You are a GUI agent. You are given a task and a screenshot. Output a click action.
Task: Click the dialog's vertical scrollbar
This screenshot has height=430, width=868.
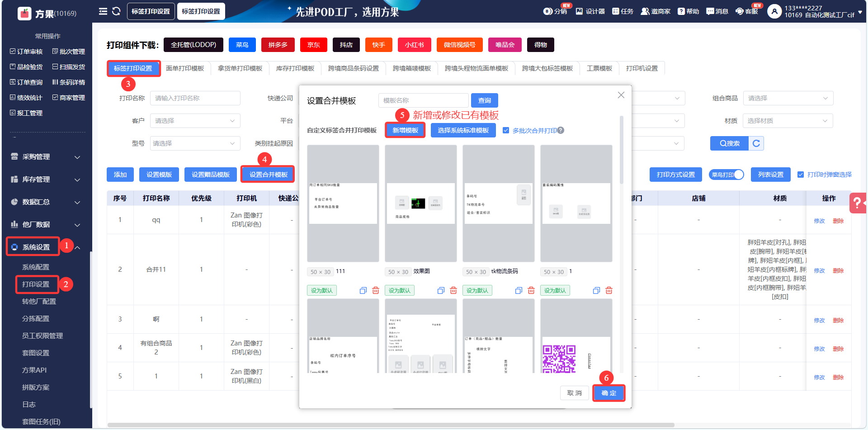click(622, 149)
